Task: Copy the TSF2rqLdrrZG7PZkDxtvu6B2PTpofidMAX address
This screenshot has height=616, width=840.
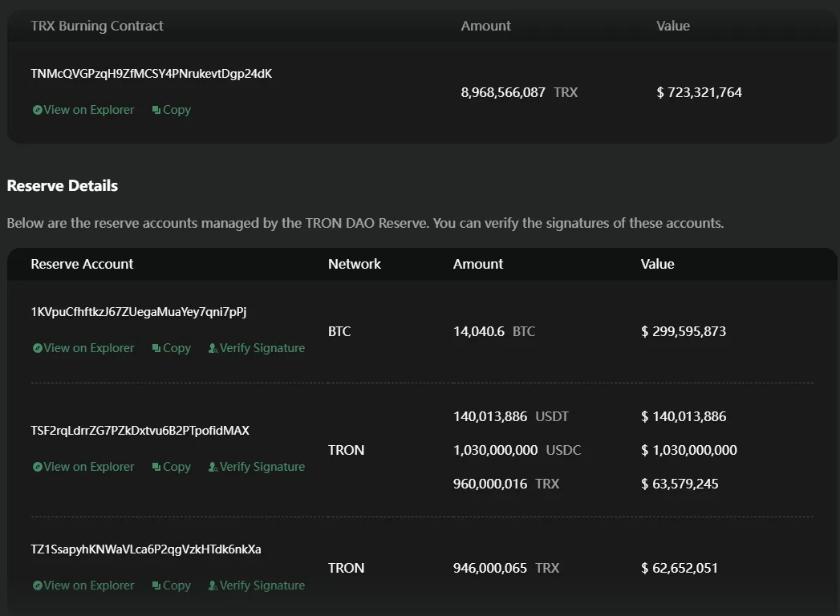Action: point(172,467)
